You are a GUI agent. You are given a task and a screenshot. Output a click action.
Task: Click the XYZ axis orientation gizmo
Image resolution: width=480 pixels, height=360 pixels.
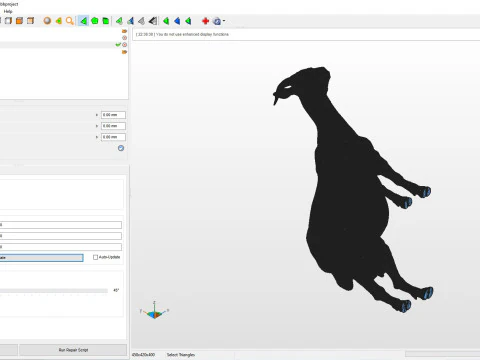(154, 311)
